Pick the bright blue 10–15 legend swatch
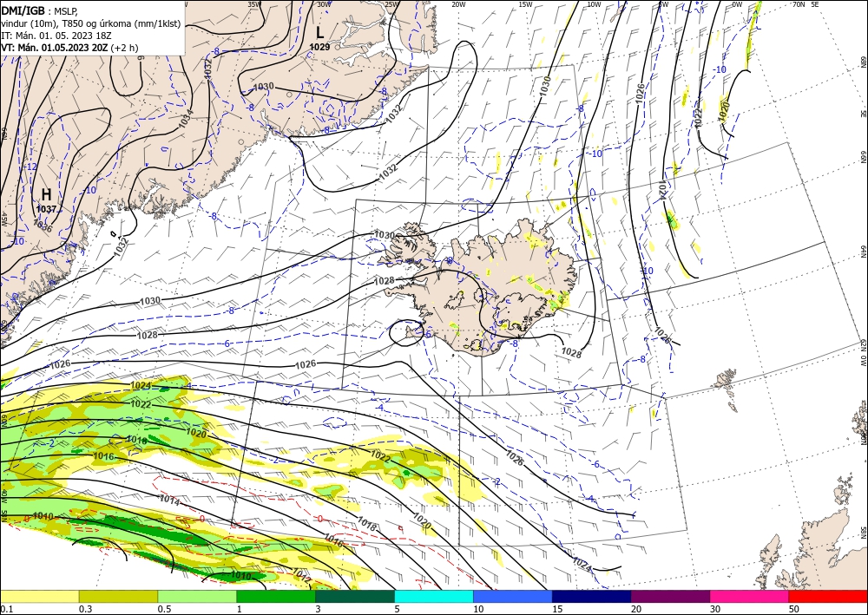The width and height of the screenshot is (868, 615). coord(513,596)
